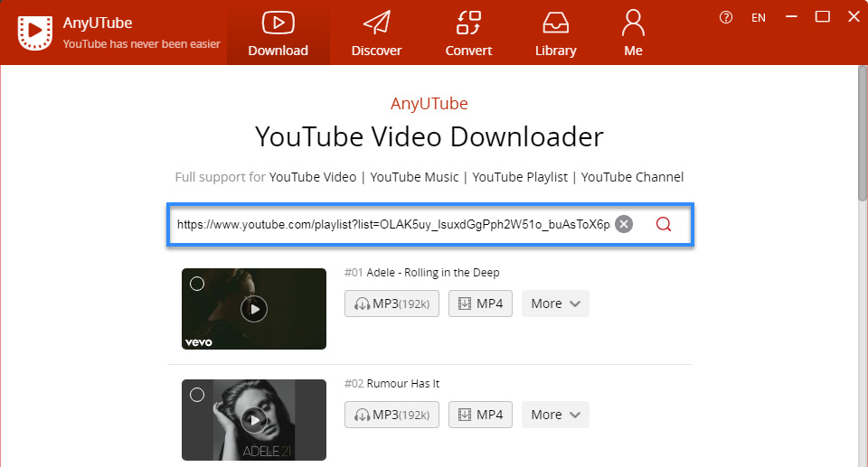Maximize the AnyUTube window
Viewport: 868px width, 467px height.
tap(823, 17)
